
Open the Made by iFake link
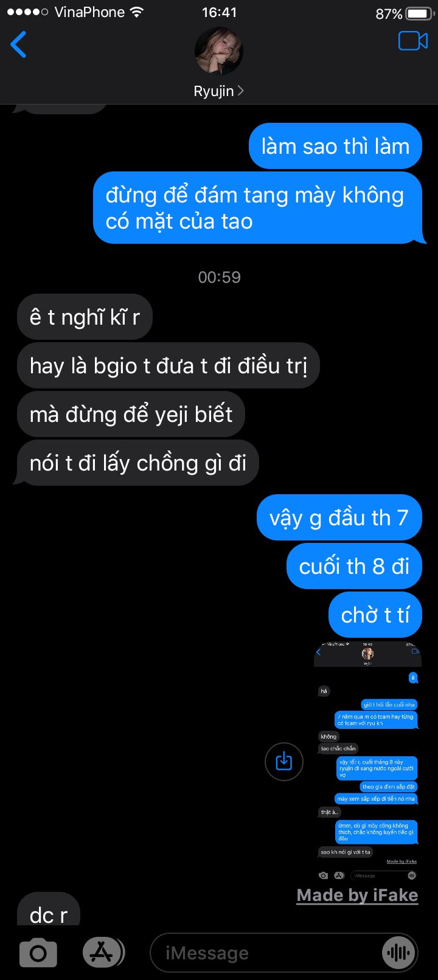[357, 895]
